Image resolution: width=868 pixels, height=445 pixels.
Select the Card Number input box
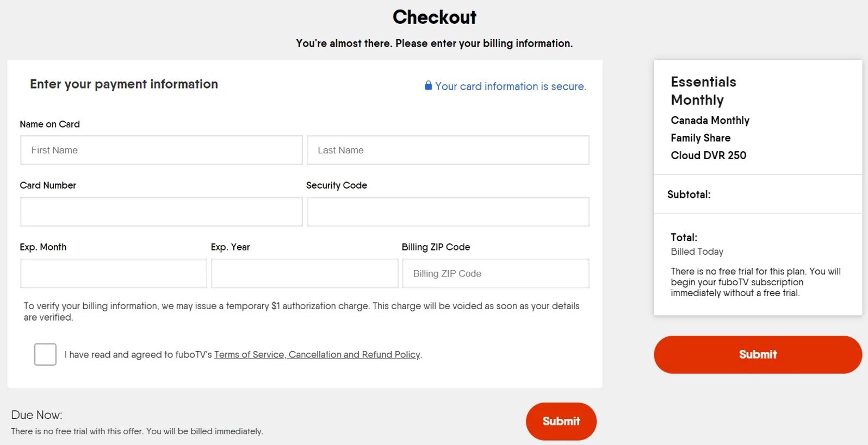click(161, 212)
